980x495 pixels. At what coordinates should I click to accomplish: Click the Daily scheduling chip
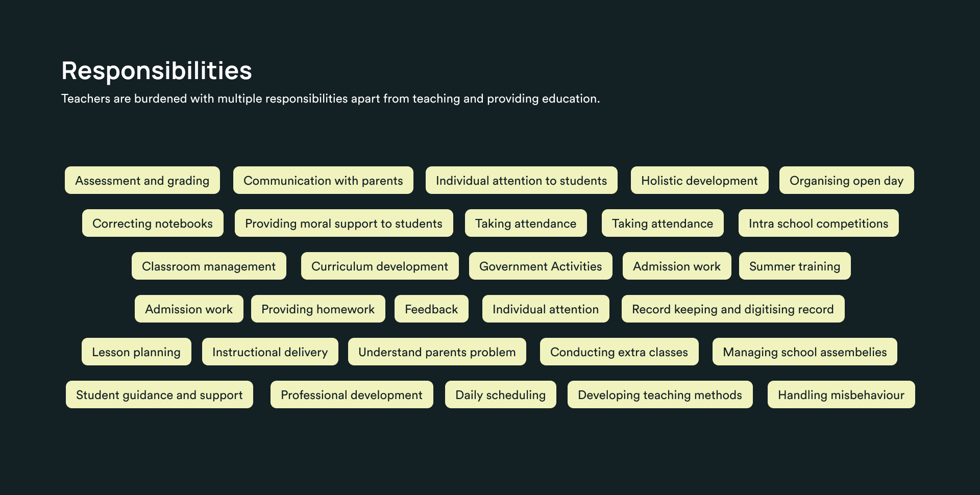(500, 395)
